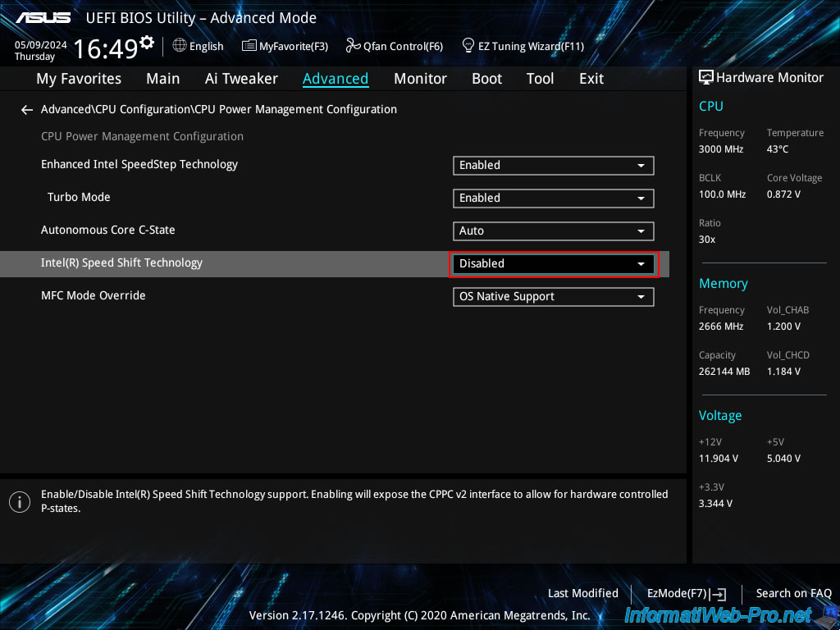Image resolution: width=840 pixels, height=630 pixels.
Task: Click the back arrow in breadcrumb
Action: tap(27, 110)
